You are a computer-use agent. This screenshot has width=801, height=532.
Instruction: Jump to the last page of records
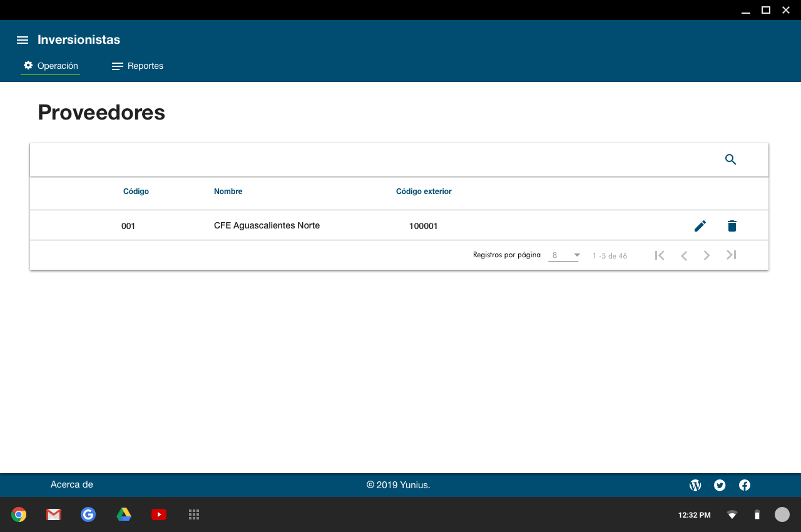pos(731,255)
